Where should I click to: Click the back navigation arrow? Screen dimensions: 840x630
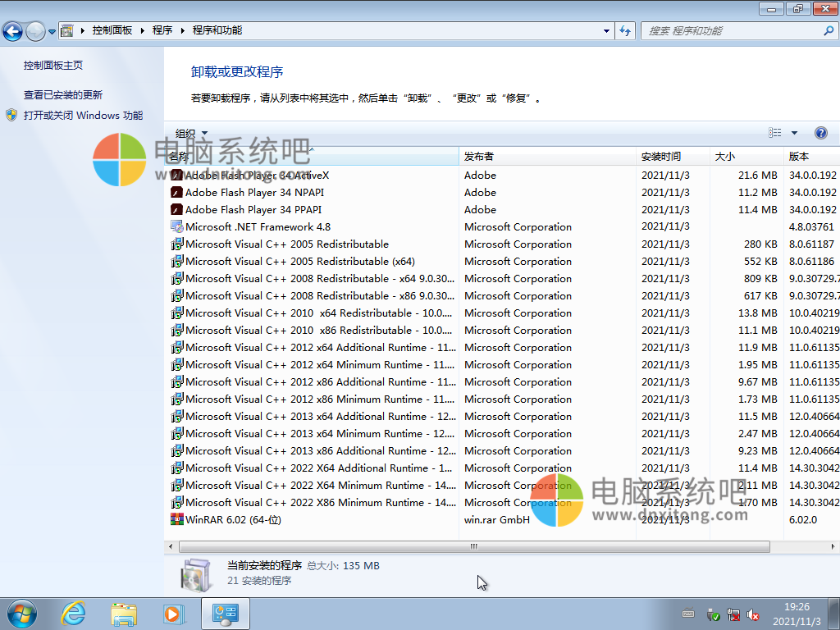(15, 30)
